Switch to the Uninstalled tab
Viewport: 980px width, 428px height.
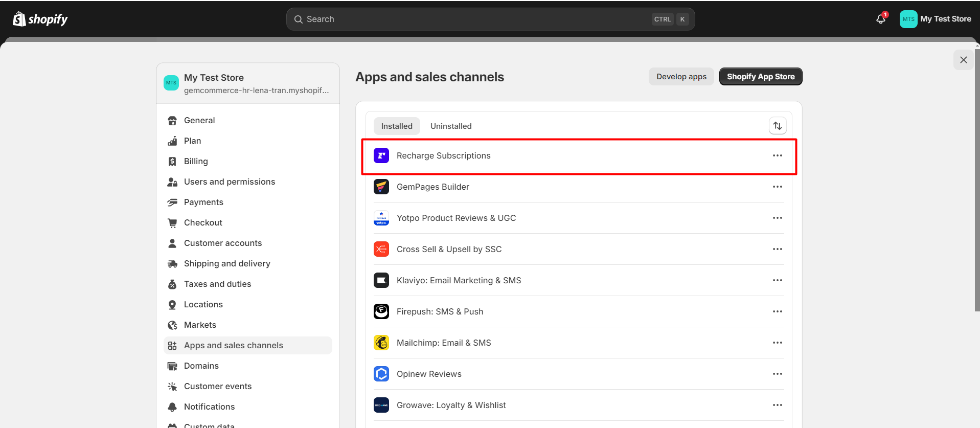450,126
